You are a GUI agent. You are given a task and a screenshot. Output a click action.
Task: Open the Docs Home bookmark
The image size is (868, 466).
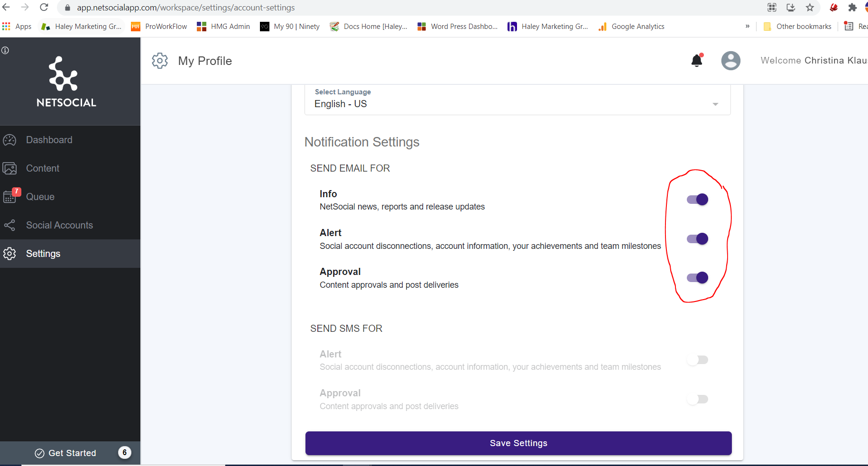tap(369, 27)
